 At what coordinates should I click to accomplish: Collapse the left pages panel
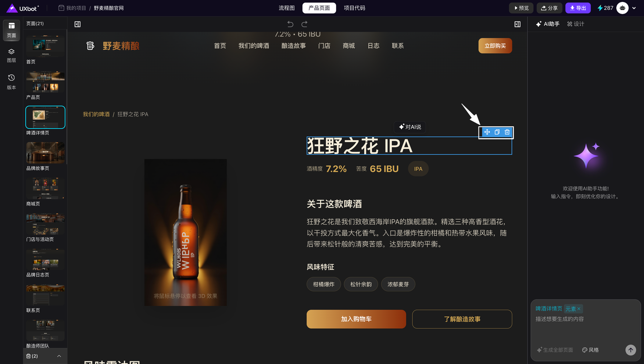(77, 24)
